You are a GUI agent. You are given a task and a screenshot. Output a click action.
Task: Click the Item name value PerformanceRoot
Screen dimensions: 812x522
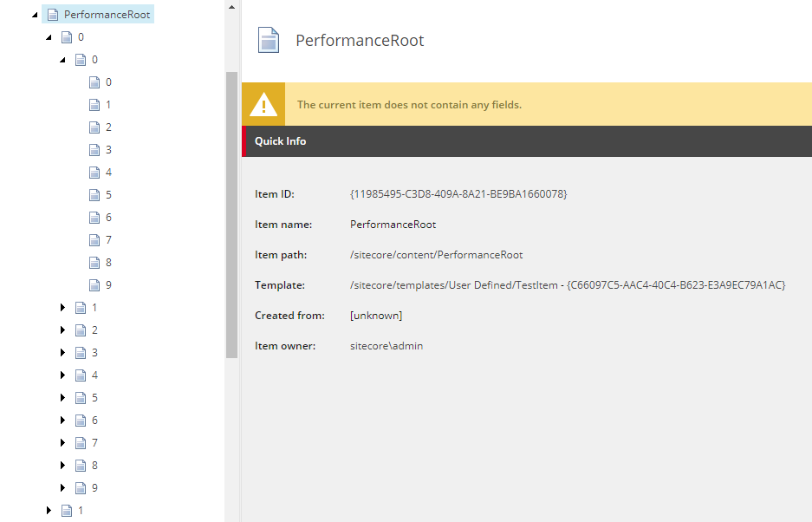(393, 225)
